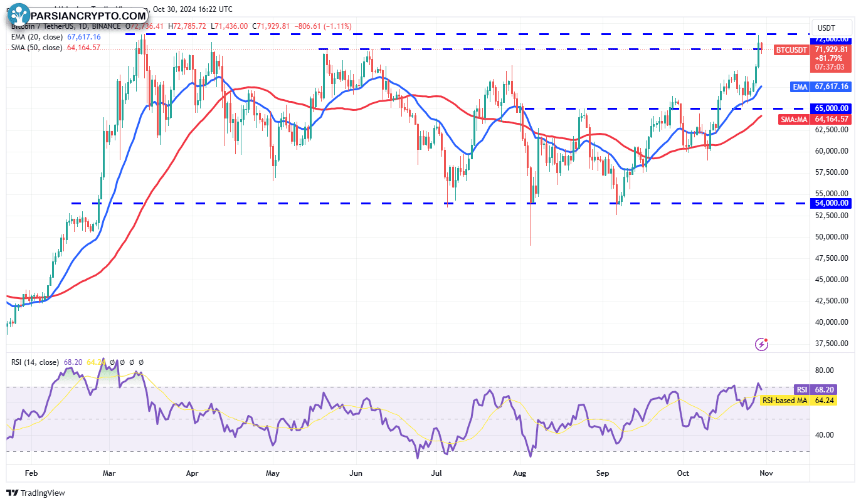Click the 55,000.00 price axis tick
The height and width of the screenshot is (504, 861).
(832, 194)
